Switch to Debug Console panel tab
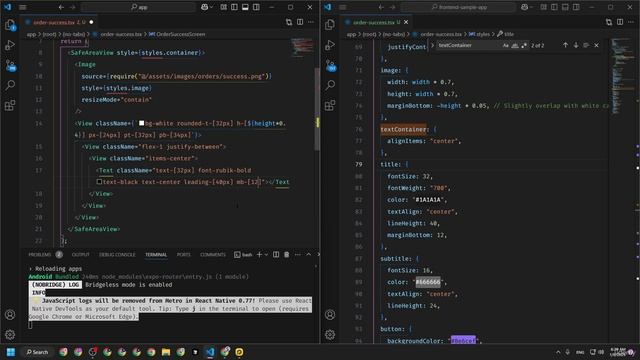 pos(117,255)
